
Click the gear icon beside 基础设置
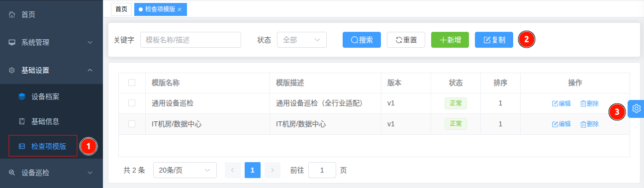[x=12, y=71]
